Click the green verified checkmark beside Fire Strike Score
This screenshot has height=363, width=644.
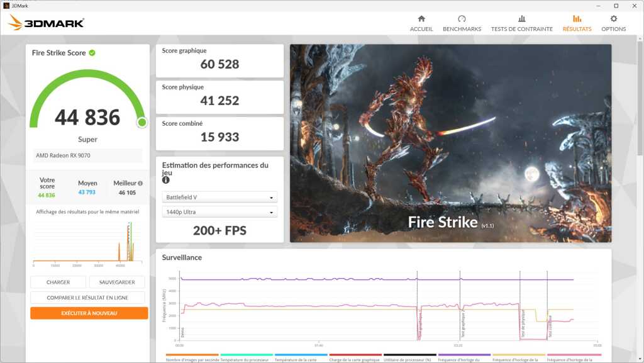92,53
